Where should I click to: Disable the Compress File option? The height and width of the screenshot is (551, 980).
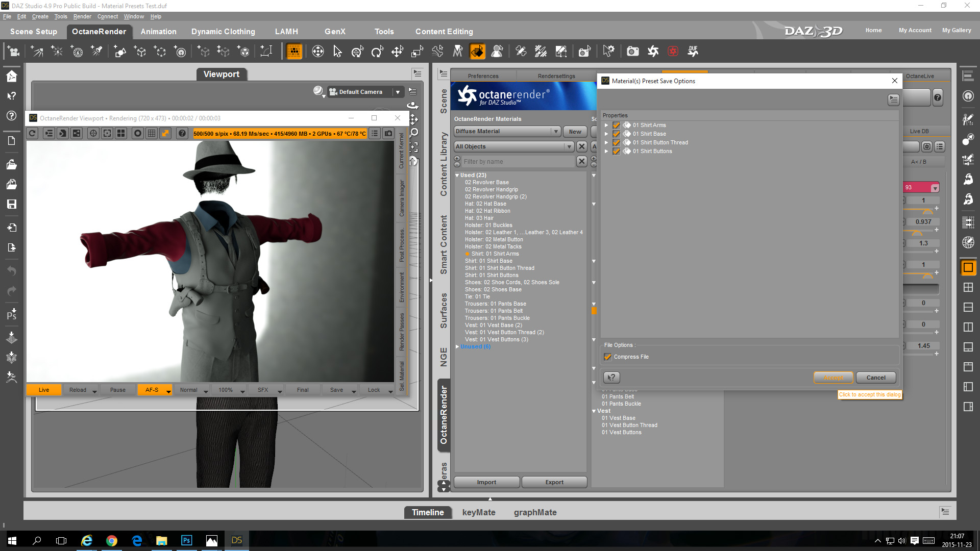pos(607,357)
